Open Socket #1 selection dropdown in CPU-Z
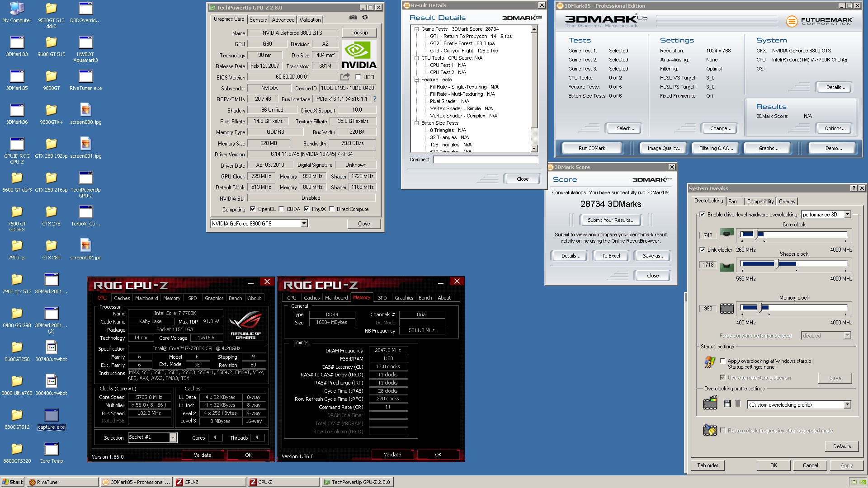The width and height of the screenshot is (868, 488). coord(173,437)
